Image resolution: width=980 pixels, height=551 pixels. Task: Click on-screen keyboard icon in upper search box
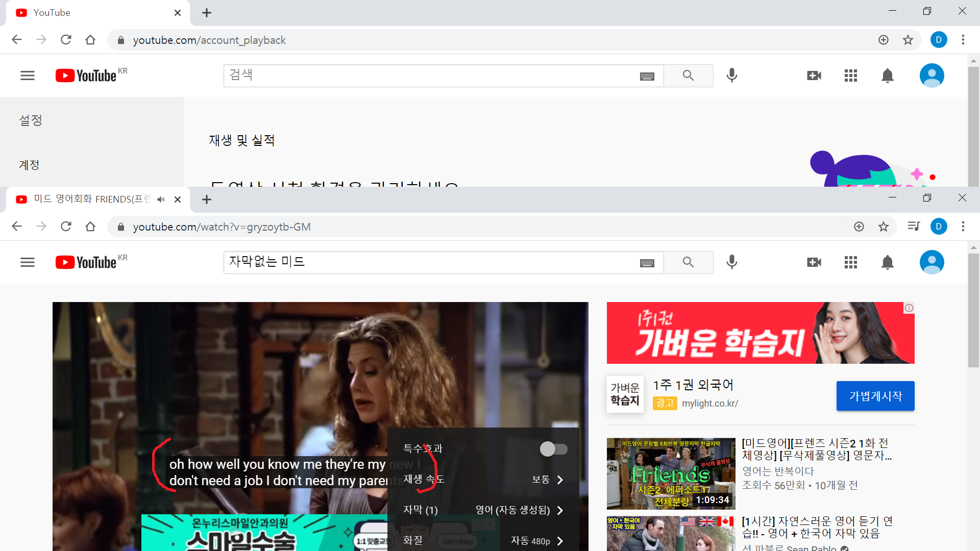(x=647, y=76)
